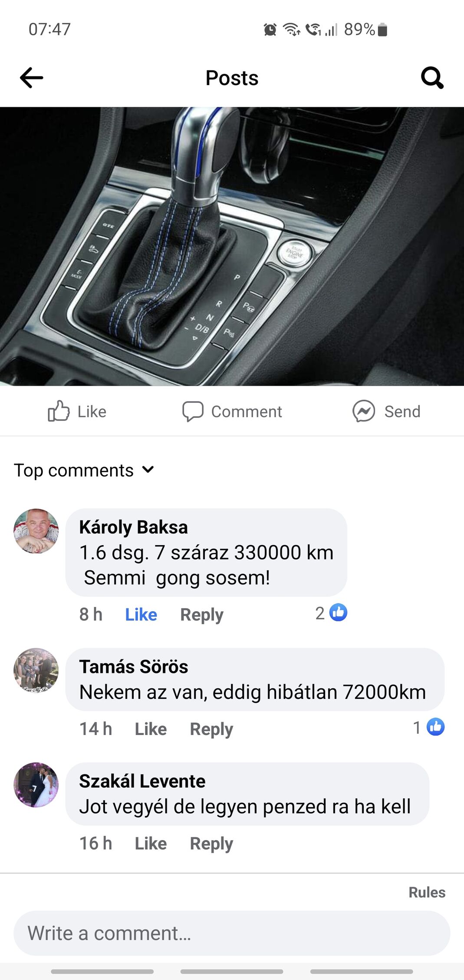
Task: Unlike Károly Baksa's comment
Action: pyautogui.click(x=141, y=615)
